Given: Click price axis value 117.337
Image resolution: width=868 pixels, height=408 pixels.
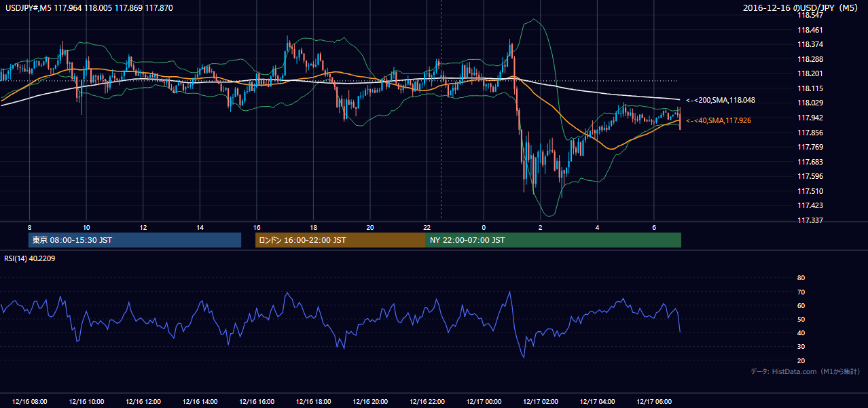Looking at the screenshot, I should tap(810, 220).
